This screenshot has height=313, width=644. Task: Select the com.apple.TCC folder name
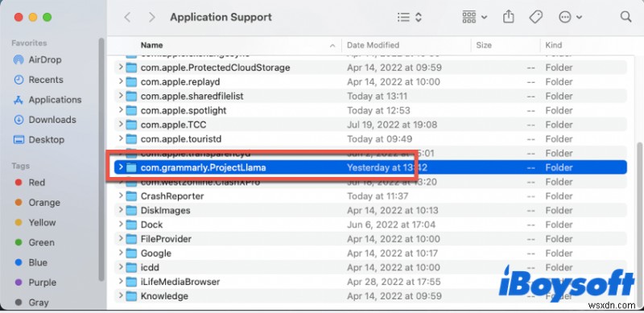173,125
